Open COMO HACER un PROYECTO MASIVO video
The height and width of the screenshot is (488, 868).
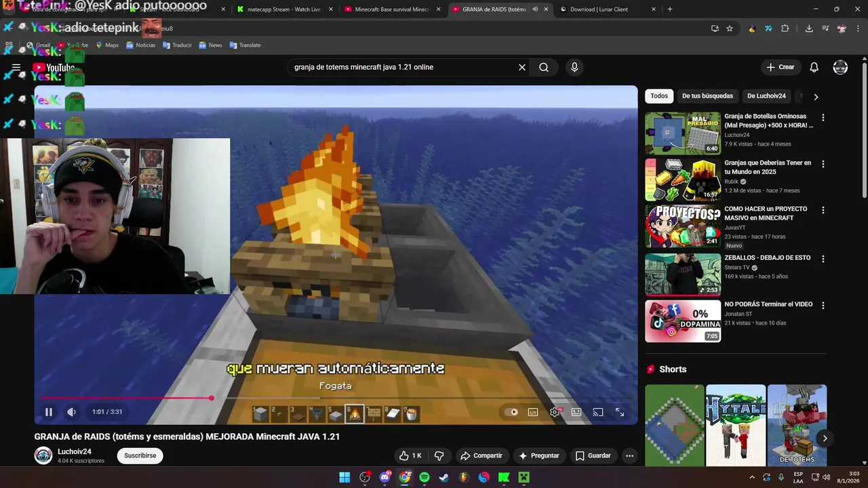click(x=683, y=227)
